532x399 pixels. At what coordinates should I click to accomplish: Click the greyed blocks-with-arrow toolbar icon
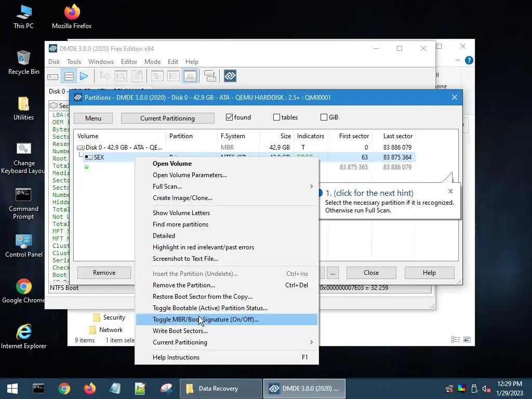point(105,76)
